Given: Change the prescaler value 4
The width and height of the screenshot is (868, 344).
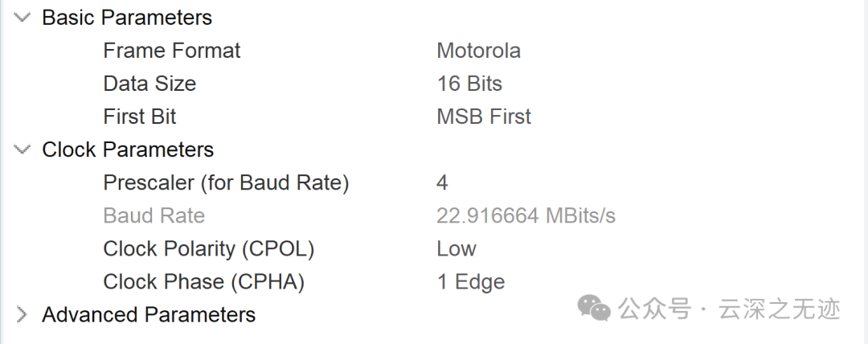Looking at the screenshot, I should (x=442, y=182).
